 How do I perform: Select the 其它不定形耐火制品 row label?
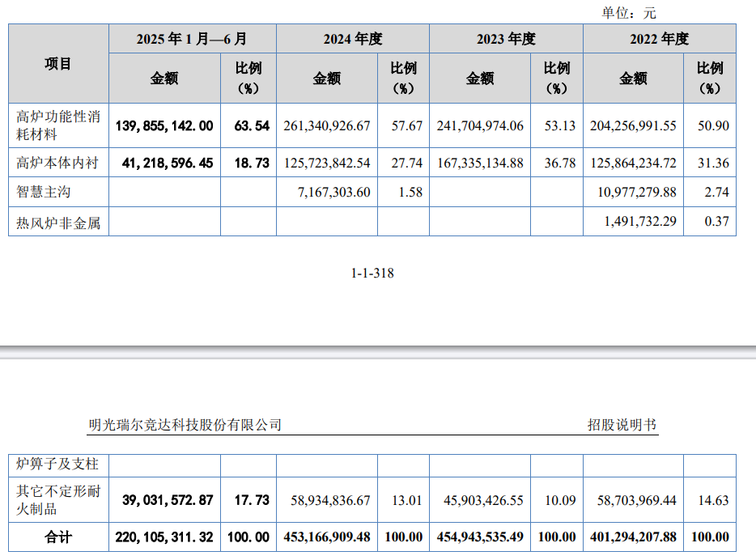coord(58,499)
